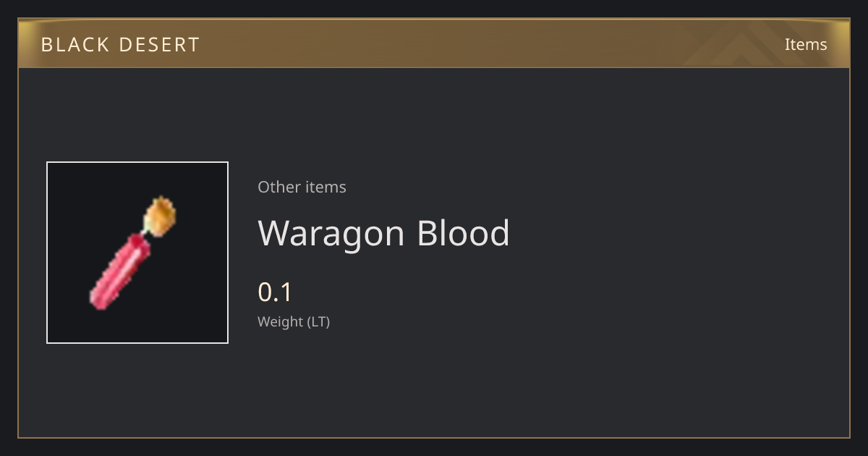
Task: Click the Waragon Blood item icon
Action: click(x=137, y=253)
